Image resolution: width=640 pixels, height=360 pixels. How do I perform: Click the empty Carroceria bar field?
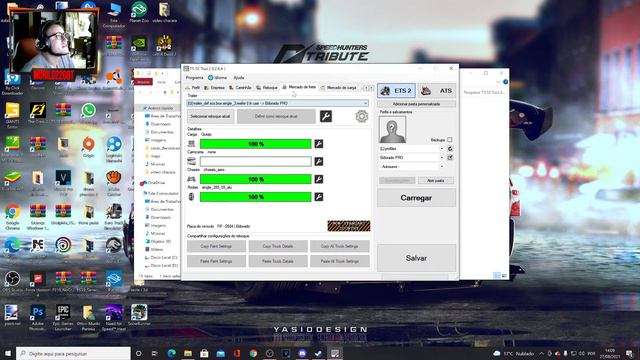tap(256, 161)
